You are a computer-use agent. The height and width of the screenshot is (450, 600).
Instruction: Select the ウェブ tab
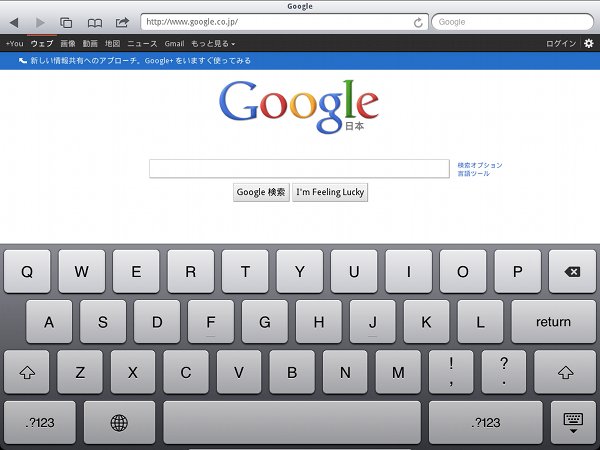point(42,44)
